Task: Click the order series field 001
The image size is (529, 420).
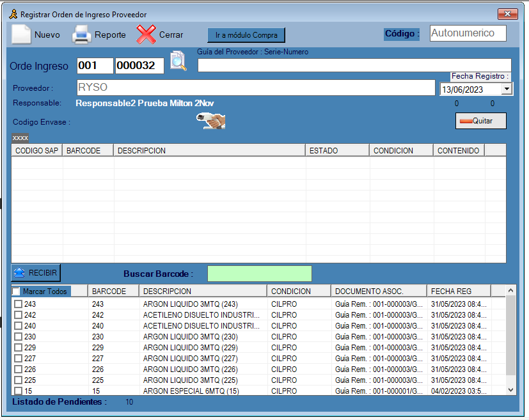Action: 95,65
